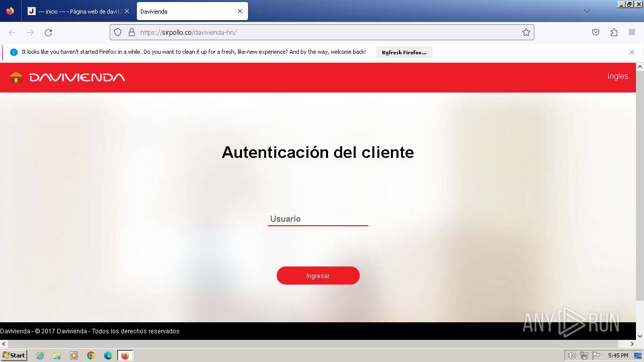Select the Firefox taskbar button
The image size is (644, 362).
click(x=125, y=355)
